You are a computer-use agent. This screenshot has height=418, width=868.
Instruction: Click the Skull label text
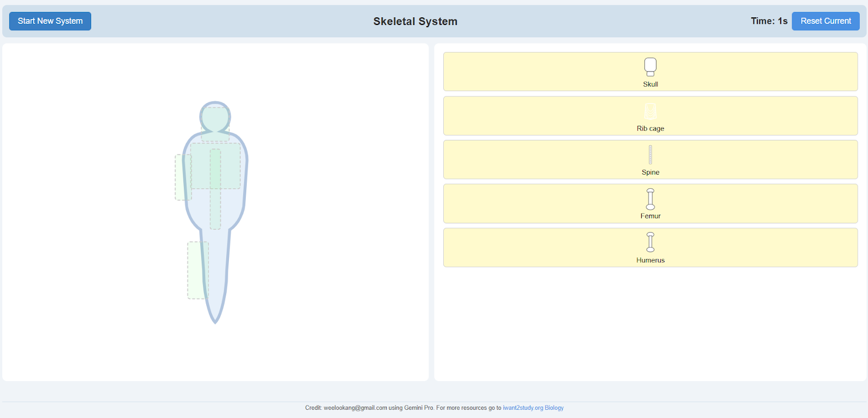(650, 85)
